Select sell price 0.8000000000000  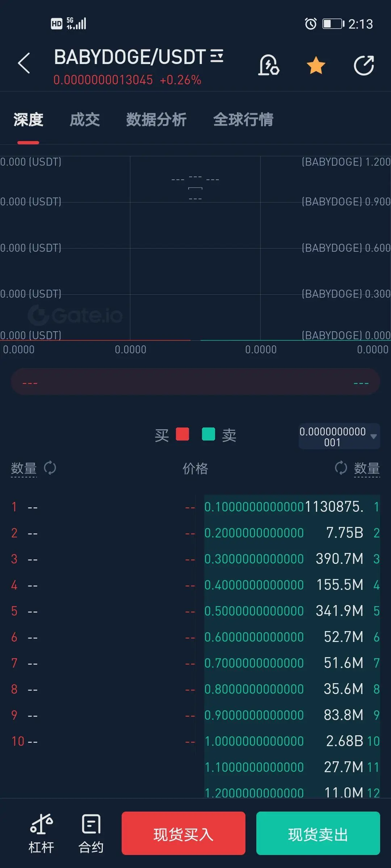pyautogui.click(x=254, y=689)
